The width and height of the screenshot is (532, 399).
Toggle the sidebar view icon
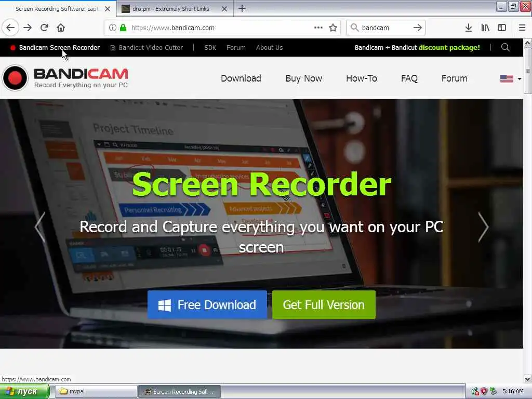502,28
